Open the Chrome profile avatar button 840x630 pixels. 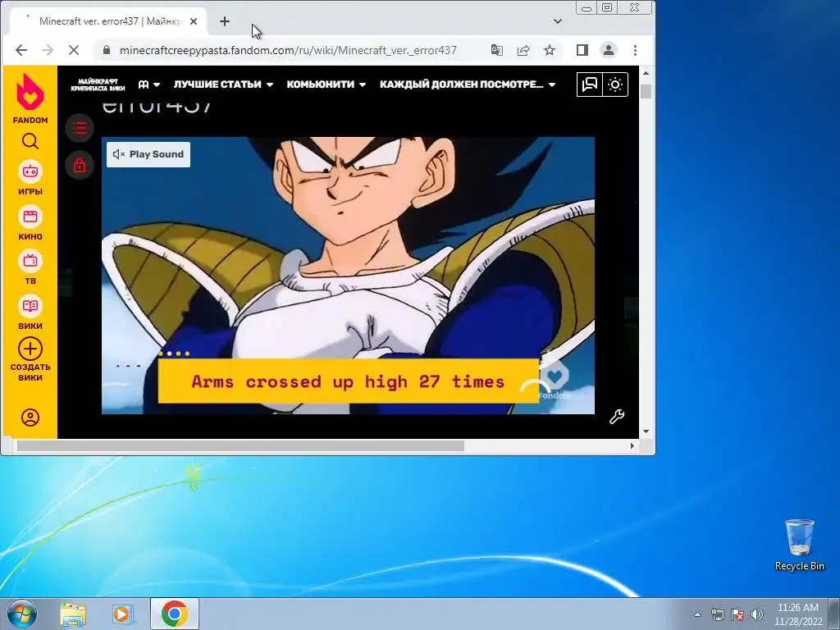point(609,50)
